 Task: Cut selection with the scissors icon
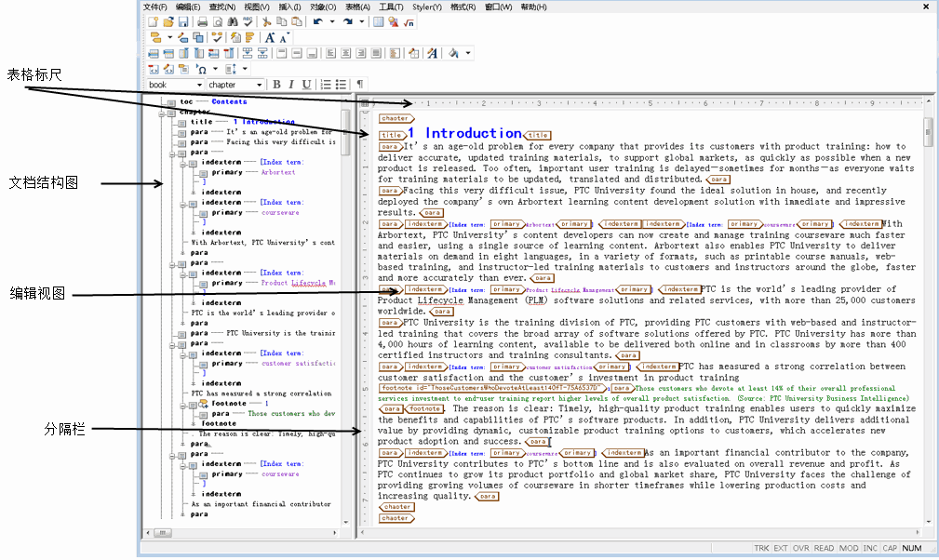266,21
